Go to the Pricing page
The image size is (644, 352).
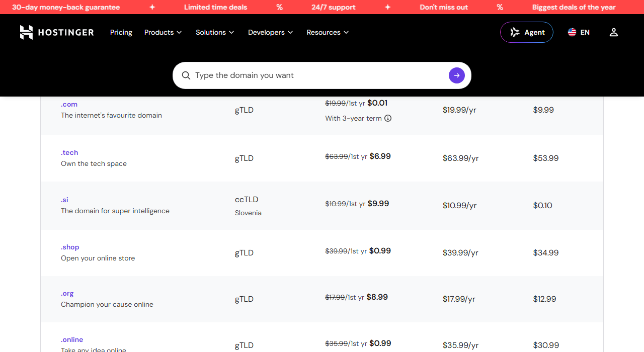(x=121, y=32)
